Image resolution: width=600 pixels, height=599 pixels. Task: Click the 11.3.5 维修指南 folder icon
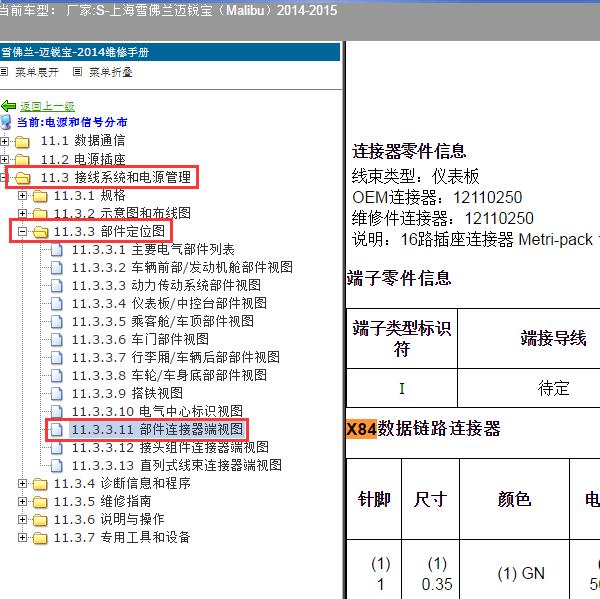[40, 502]
